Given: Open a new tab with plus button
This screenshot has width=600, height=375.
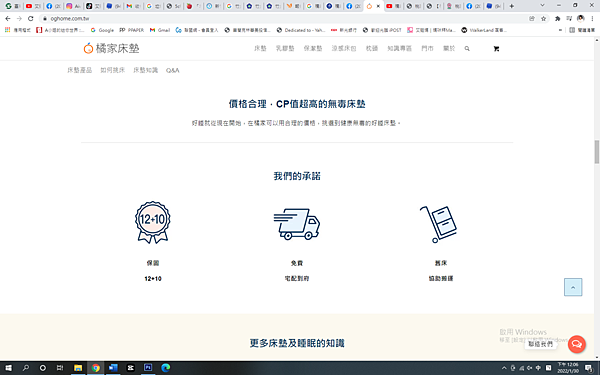Looking at the screenshot, I should coord(512,6).
